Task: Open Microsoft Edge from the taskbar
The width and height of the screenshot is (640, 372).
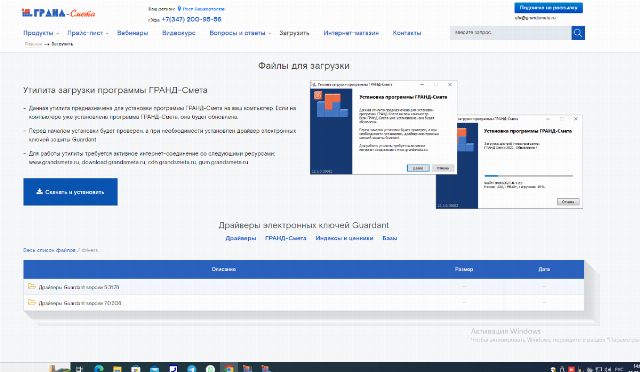Action: [x=98, y=368]
